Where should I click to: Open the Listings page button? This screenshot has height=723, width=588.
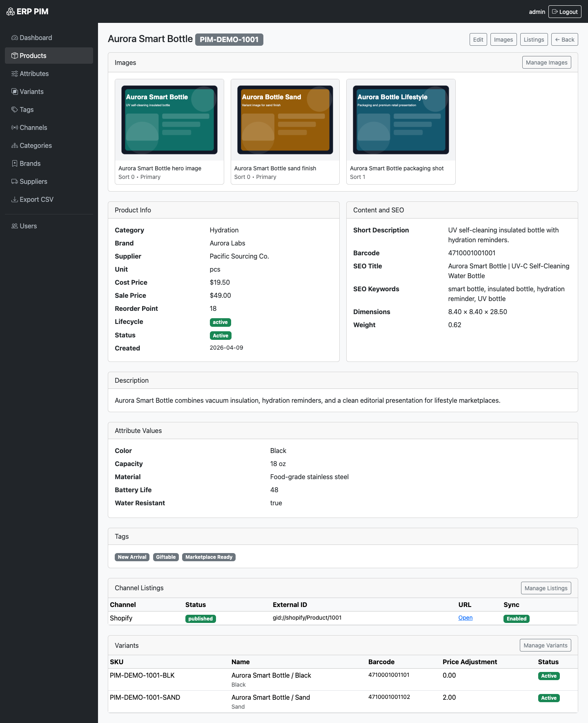(534, 40)
